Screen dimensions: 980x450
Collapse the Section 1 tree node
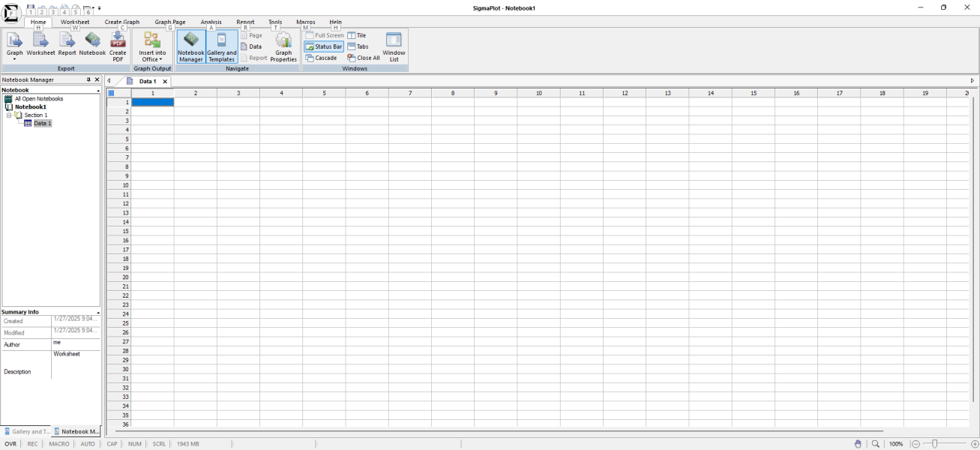click(9, 115)
